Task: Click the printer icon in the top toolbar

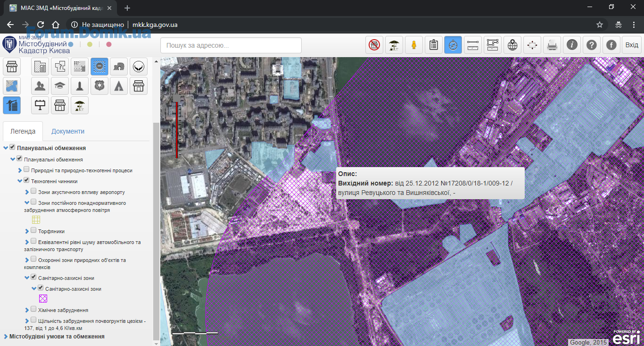Action: click(552, 45)
